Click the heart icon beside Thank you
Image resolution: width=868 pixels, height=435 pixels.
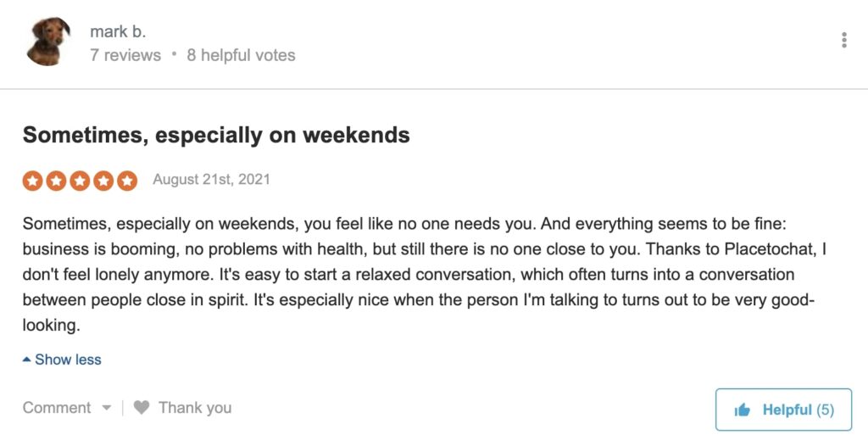(142, 408)
